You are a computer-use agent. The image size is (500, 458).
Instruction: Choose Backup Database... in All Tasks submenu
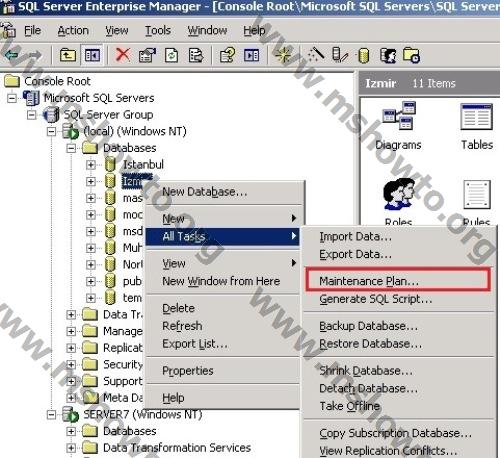click(x=368, y=326)
